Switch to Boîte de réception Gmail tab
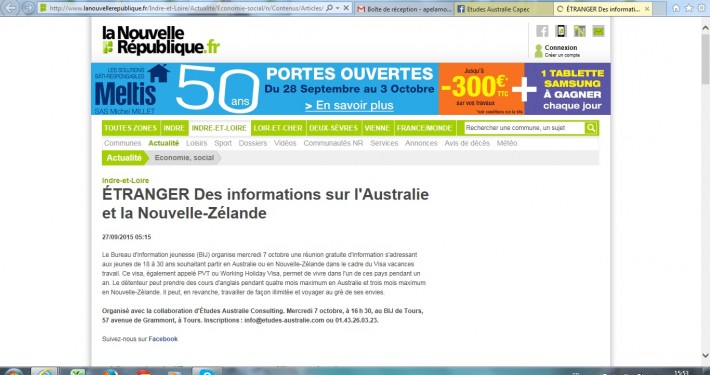The height and width of the screenshot is (375, 710). click(404, 9)
